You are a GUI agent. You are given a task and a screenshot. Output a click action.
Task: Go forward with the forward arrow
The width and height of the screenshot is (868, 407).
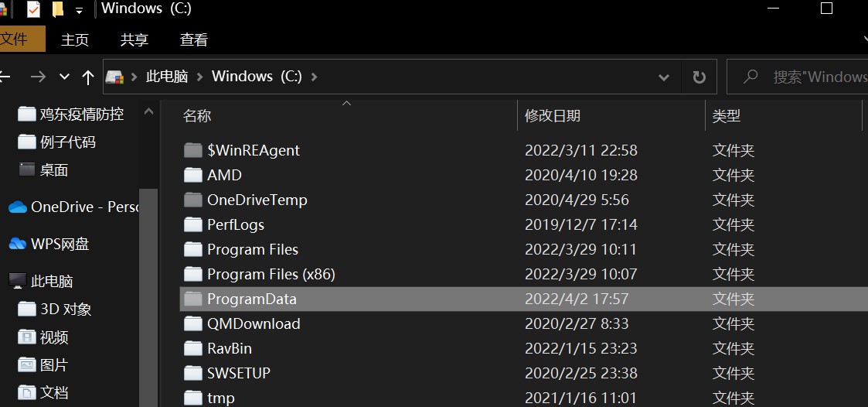pos(38,77)
